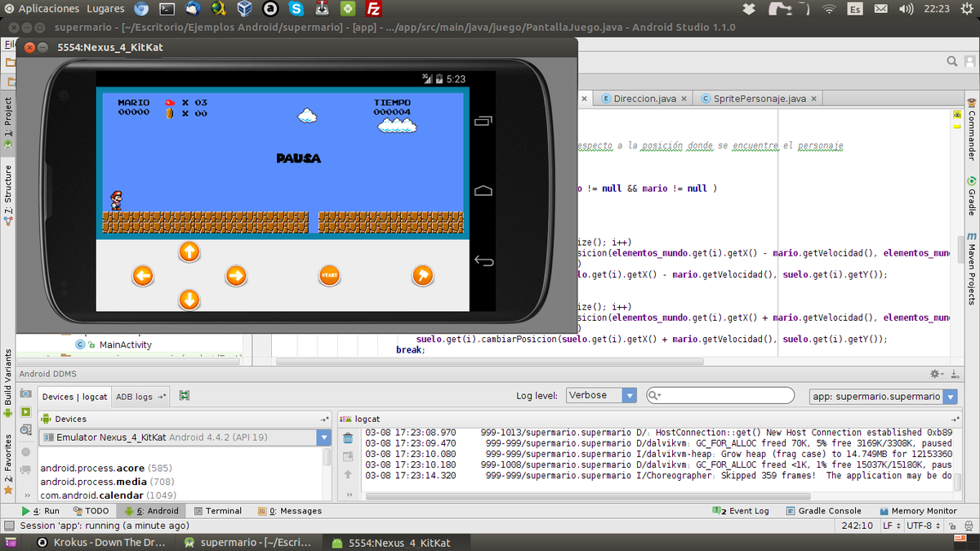Screen dimensions: 980x551
Task: Open the Gradle side panel
Action: (972, 196)
